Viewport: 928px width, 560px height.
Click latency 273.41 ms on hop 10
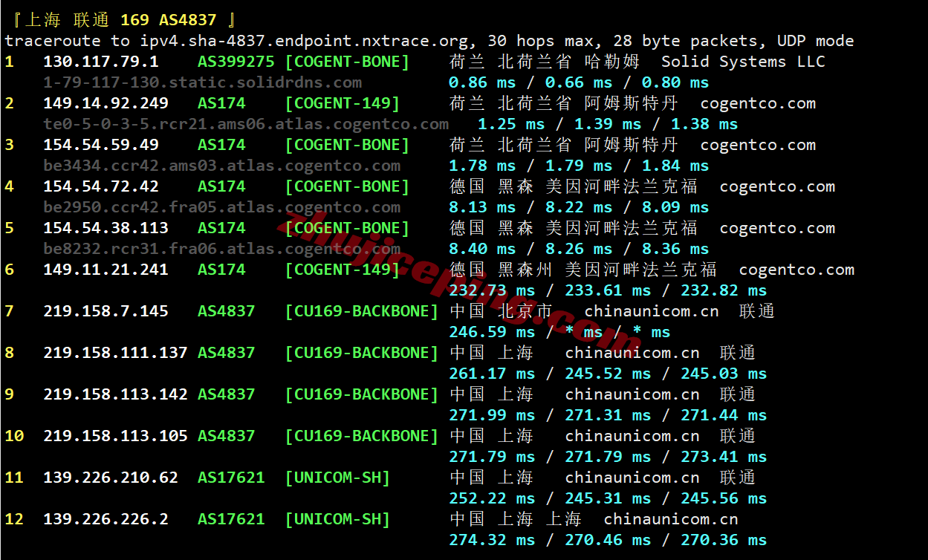[x=724, y=457]
